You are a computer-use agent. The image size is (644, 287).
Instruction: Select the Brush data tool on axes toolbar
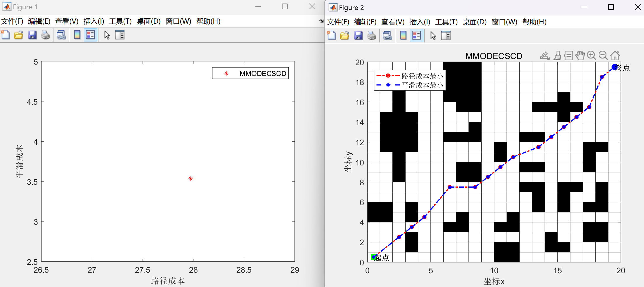(557, 55)
